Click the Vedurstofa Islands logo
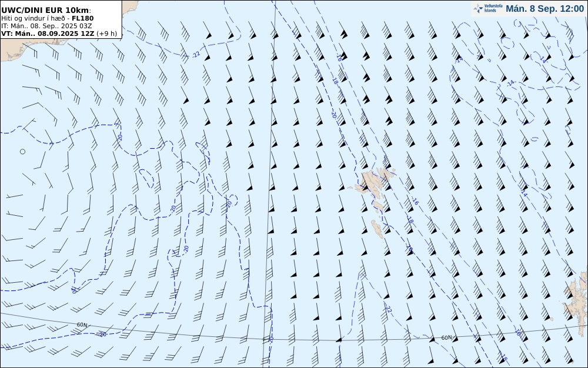Image resolution: width=588 pixels, height=368 pixels. click(488, 8)
